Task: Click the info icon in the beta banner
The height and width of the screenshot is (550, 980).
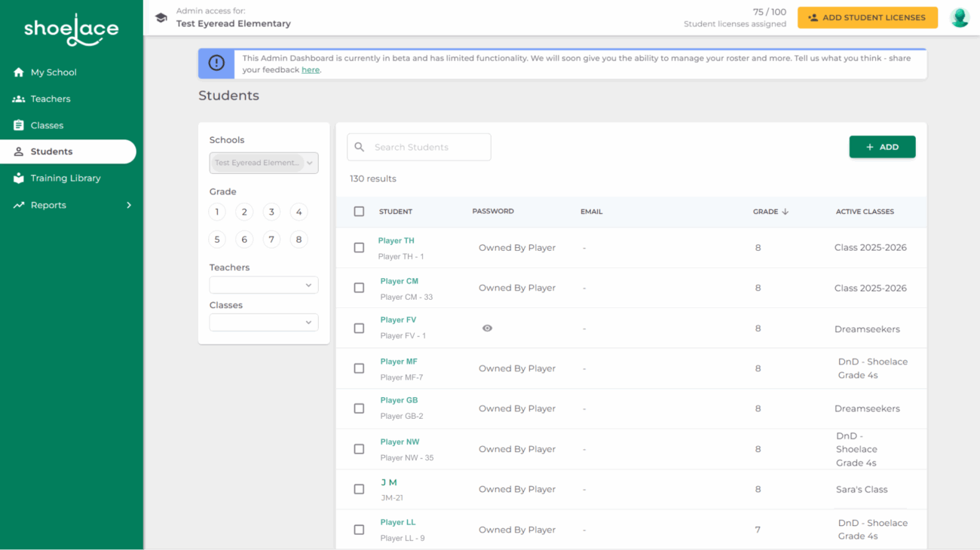Action: point(216,63)
